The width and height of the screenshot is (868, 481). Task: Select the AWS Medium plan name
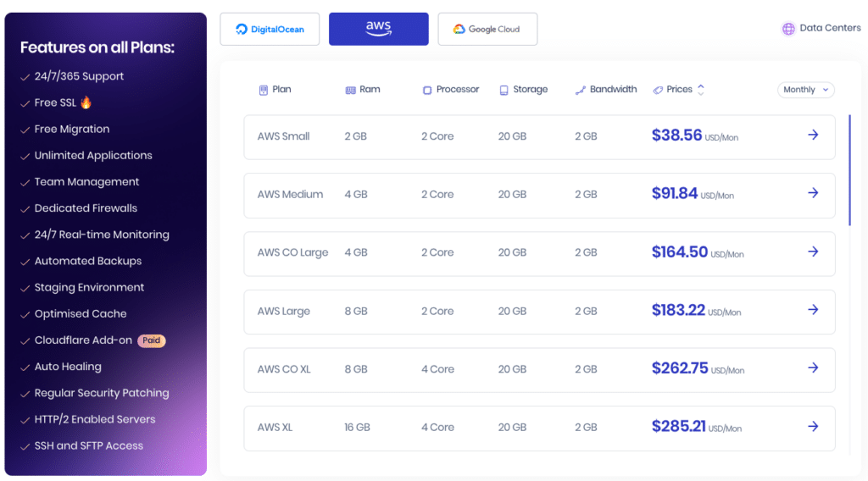290,195
